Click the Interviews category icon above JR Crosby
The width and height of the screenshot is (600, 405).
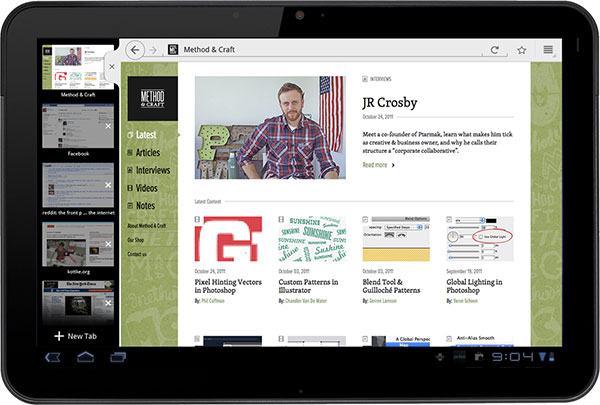click(365, 79)
